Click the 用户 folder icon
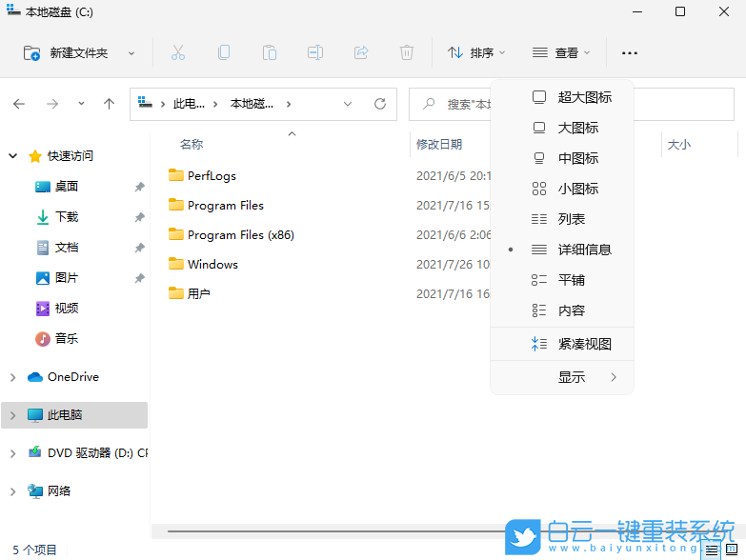The height and width of the screenshot is (560, 746). [x=176, y=293]
